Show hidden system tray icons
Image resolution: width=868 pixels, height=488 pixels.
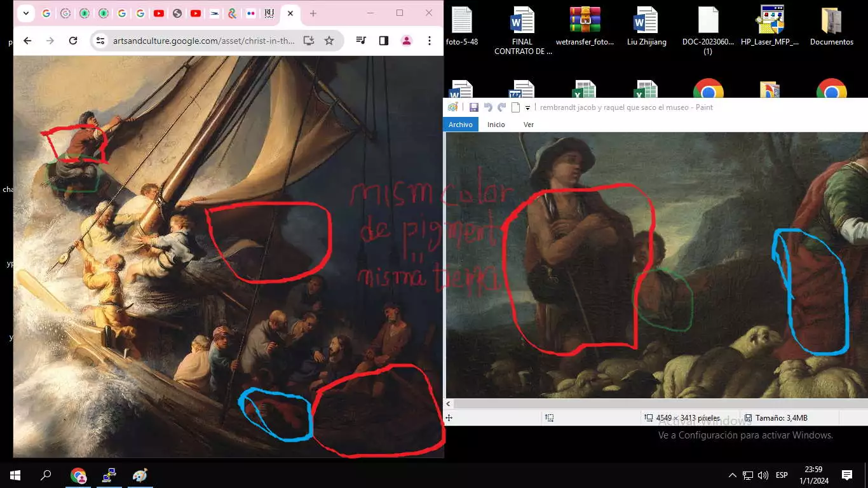coord(732,475)
